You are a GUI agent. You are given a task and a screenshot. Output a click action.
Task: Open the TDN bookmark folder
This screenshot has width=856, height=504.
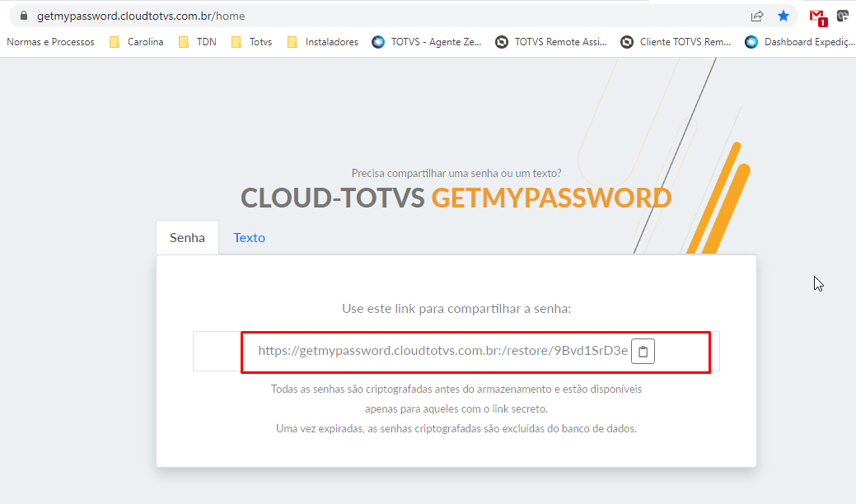pyautogui.click(x=198, y=42)
